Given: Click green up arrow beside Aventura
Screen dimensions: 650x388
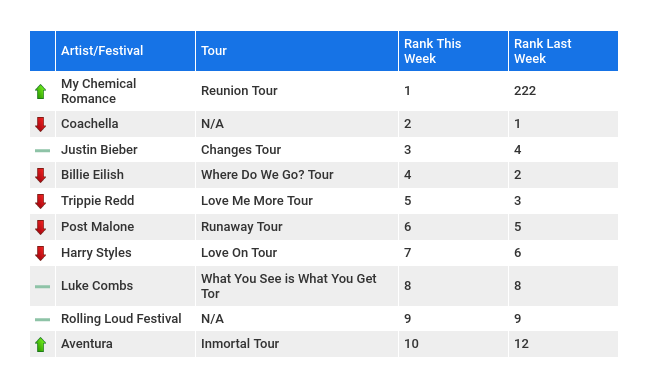Looking at the screenshot, I should 41,344.
